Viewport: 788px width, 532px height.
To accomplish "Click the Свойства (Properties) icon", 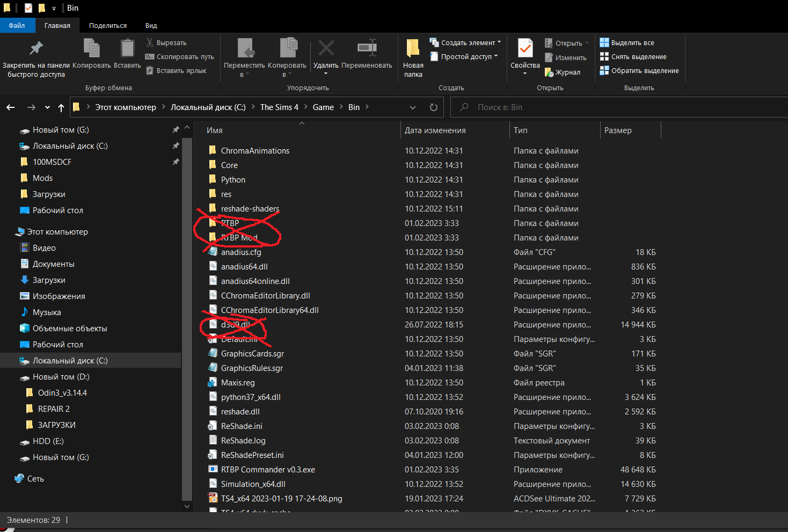I will [525, 48].
